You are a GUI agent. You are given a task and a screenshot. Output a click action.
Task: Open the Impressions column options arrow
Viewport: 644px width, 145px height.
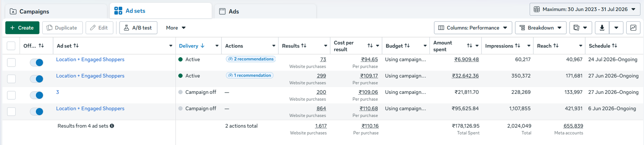529,46
